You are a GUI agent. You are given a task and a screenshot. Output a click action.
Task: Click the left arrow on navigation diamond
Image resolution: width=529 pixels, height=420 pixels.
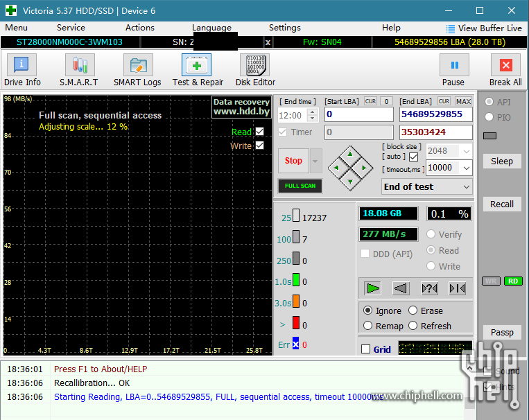(336, 168)
